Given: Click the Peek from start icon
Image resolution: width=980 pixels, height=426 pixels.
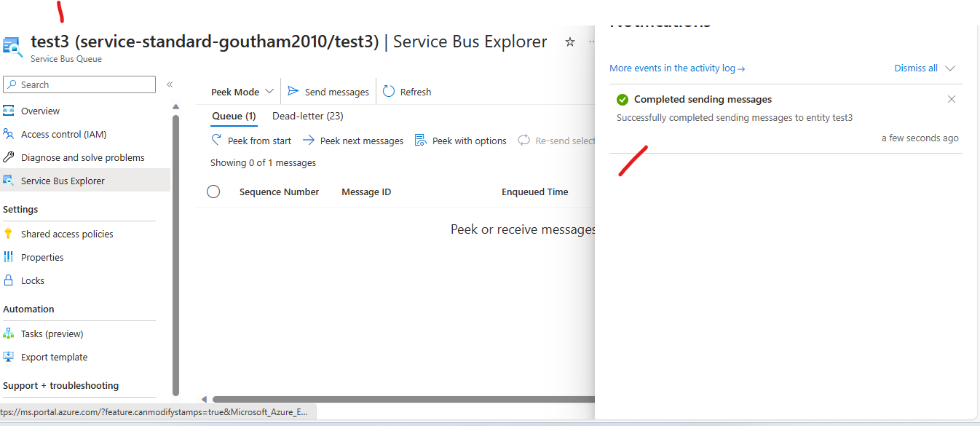Looking at the screenshot, I should coord(216,140).
